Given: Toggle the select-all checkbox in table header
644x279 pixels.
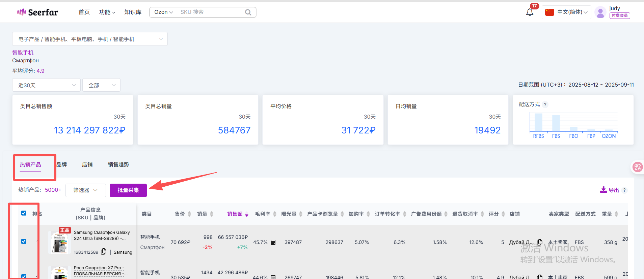Looking at the screenshot, I should click(24, 213).
